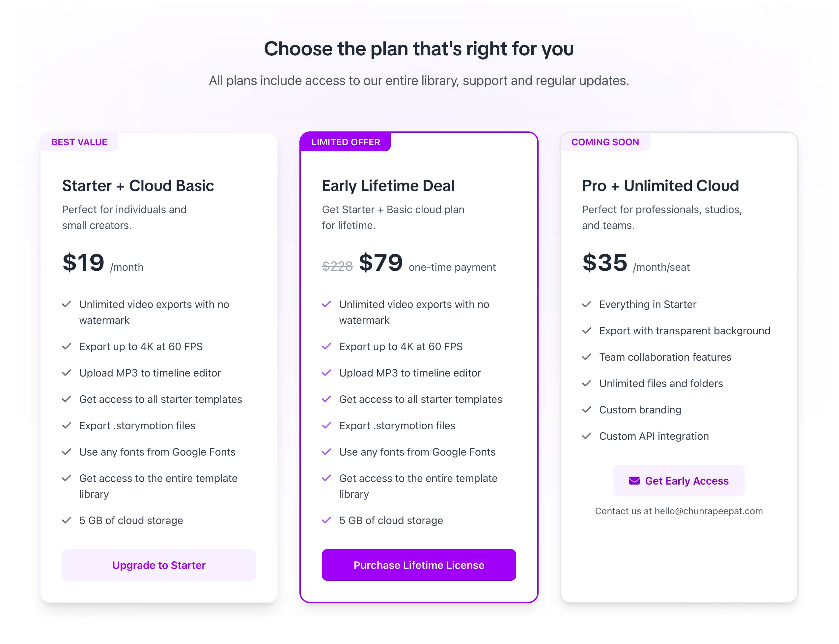Click Get Early Access button
Viewport: 839px width, 644px height.
(x=678, y=481)
